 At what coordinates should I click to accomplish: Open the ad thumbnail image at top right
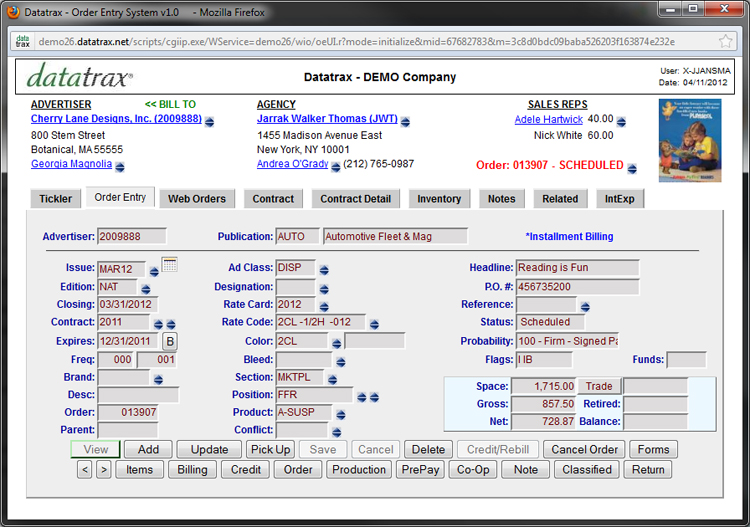coord(690,141)
